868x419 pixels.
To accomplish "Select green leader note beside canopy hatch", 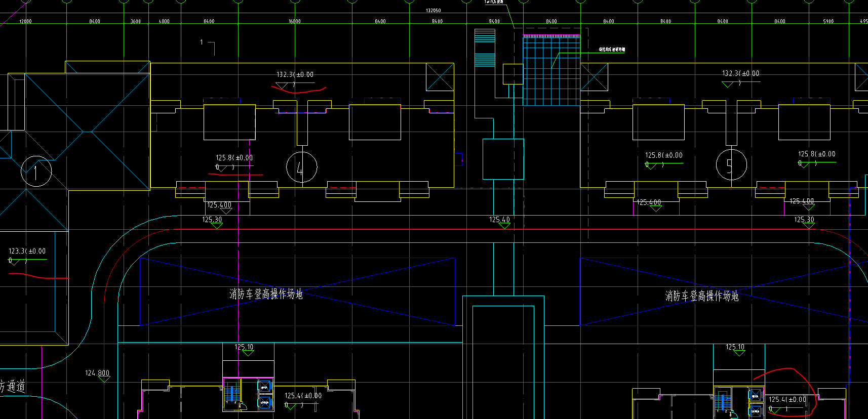I will point(612,50).
